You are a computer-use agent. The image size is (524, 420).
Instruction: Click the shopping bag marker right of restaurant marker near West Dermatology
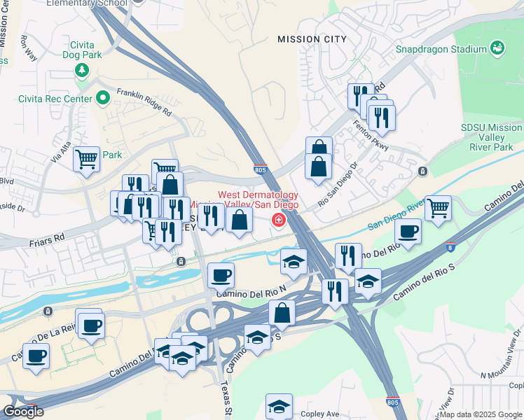240,220
